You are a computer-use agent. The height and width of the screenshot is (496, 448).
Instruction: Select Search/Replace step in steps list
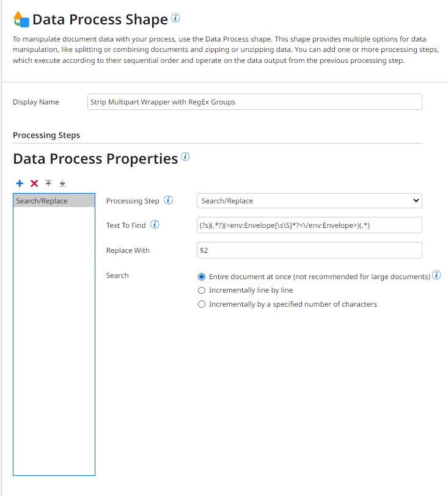pyautogui.click(x=54, y=201)
